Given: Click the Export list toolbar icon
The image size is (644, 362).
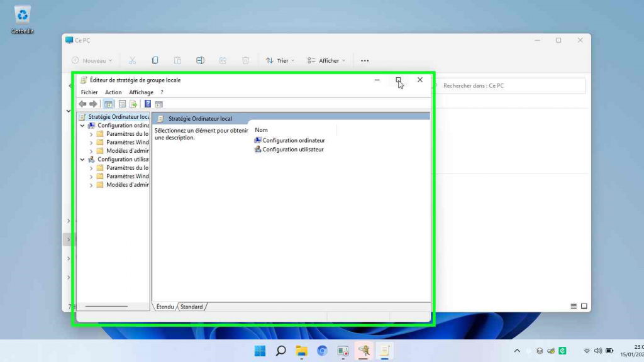Looking at the screenshot, I should click(x=133, y=104).
